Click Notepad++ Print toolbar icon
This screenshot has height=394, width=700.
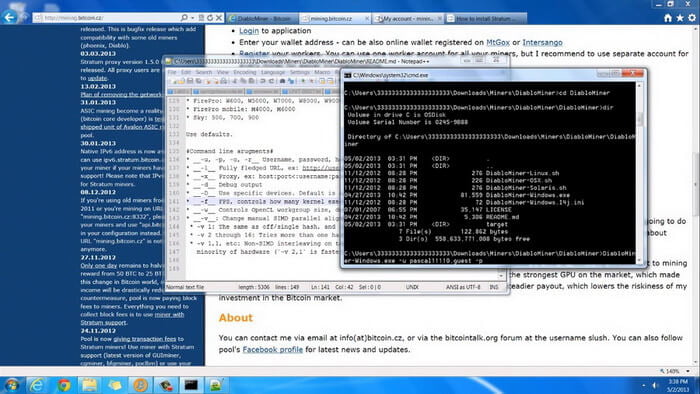point(223,81)
